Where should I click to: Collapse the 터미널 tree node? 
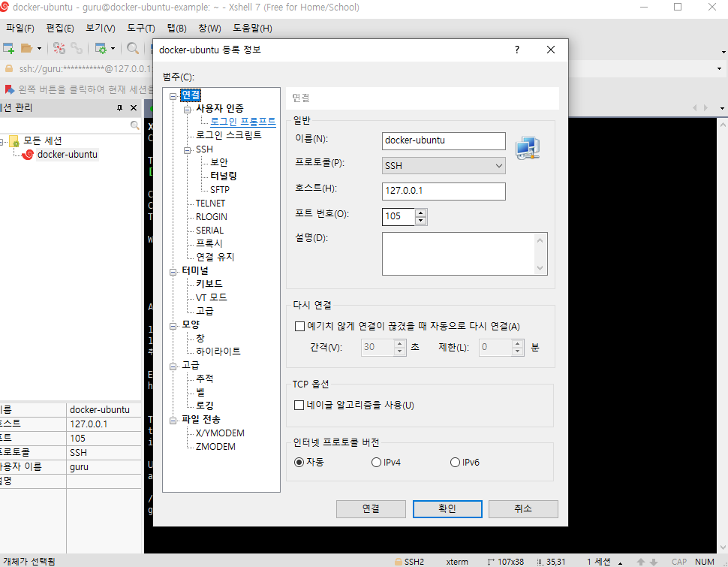pos(173,272)
